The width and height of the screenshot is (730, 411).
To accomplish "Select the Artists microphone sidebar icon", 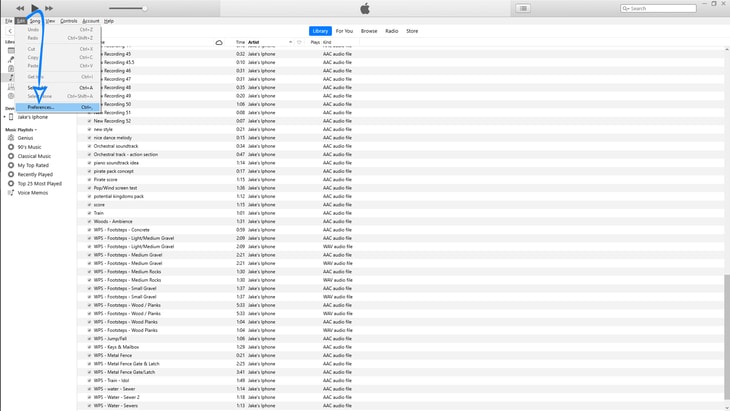I will tap(11, 60).
